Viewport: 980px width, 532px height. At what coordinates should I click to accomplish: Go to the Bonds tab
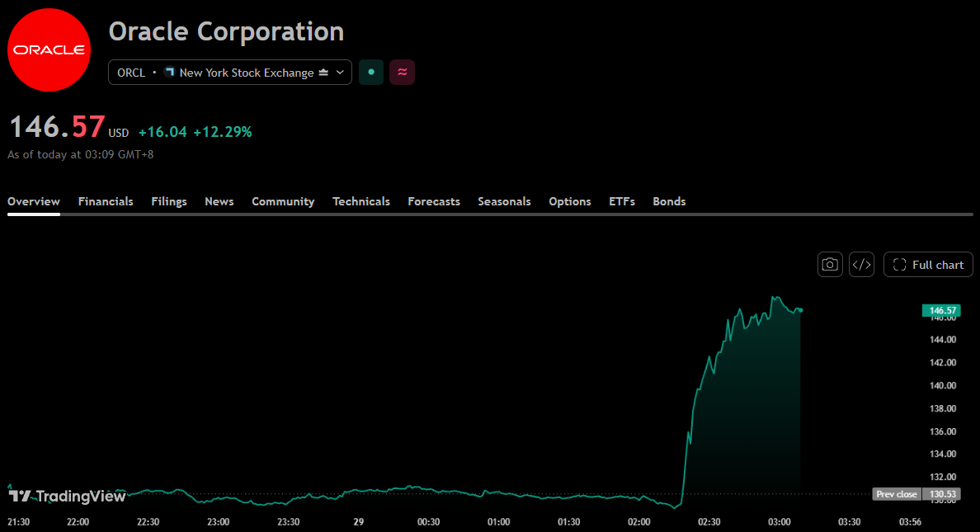point(669,201)
